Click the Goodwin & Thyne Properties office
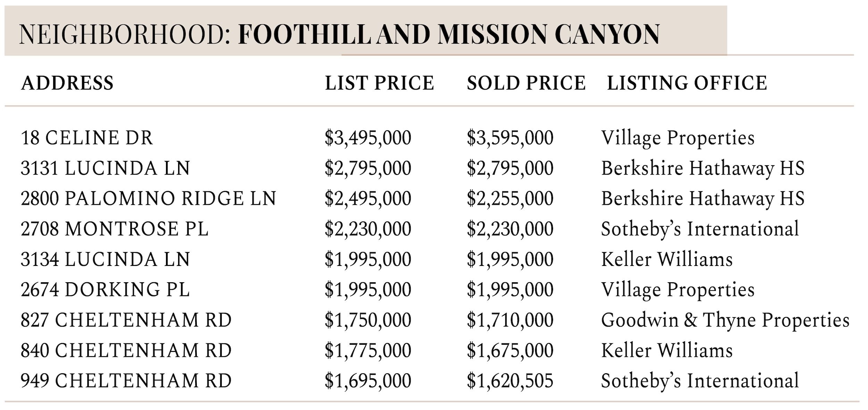 click(x=725, y=320)
